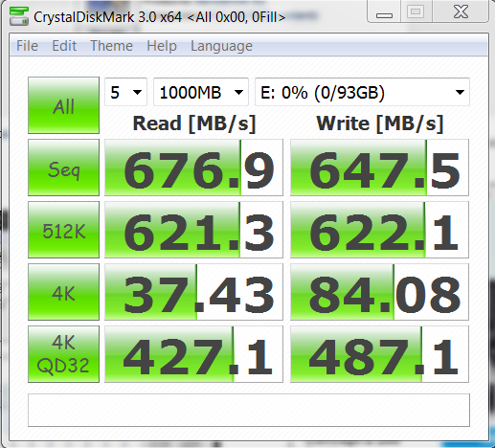
Task: Click the empty comment field at bottom
Action: pos(249,410)
